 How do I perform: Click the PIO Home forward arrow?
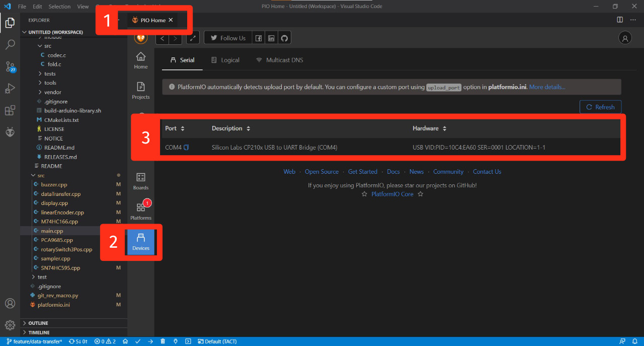pos(175,38)
